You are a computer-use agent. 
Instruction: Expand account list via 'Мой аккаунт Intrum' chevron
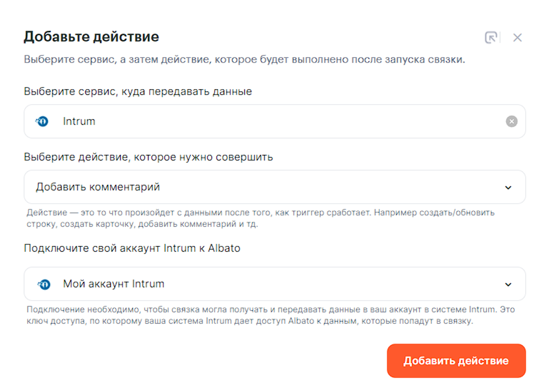[508, 284]
